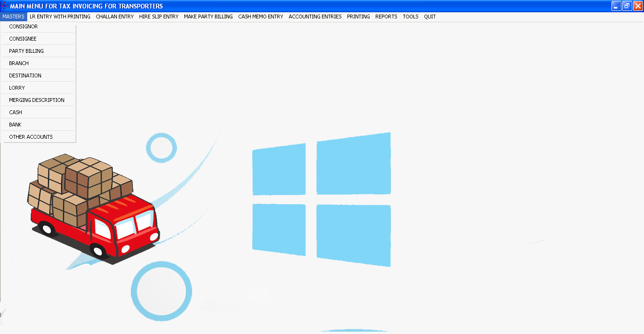Image resolution: width=644 pixels, height=334 pixels.
Task: Open the CHALLAN ENTRY screen
Action: [x=115, y=16]
